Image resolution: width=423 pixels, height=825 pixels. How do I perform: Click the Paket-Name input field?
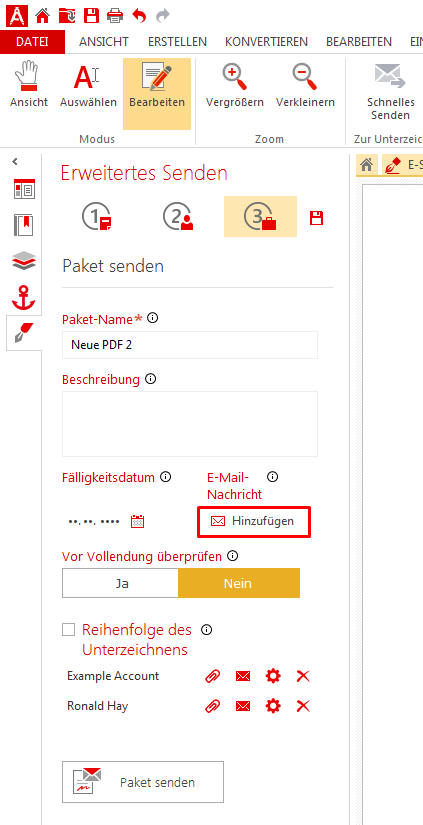coord(190,345)
